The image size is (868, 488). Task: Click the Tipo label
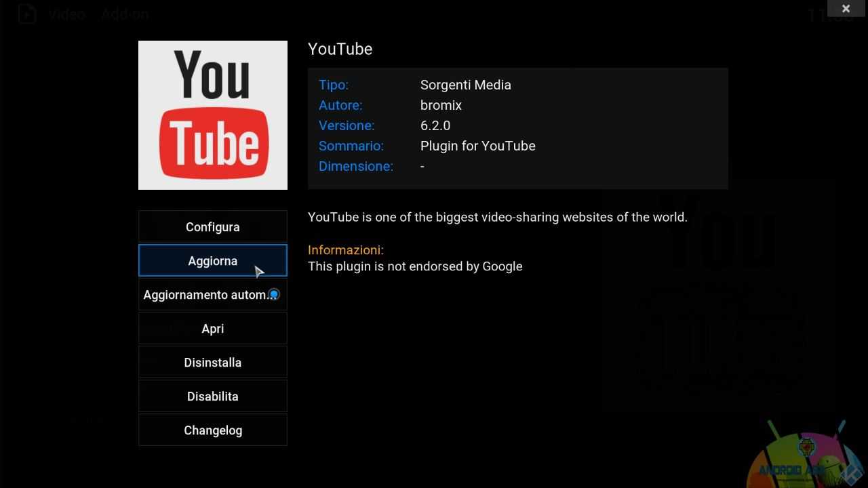point(334,85)
